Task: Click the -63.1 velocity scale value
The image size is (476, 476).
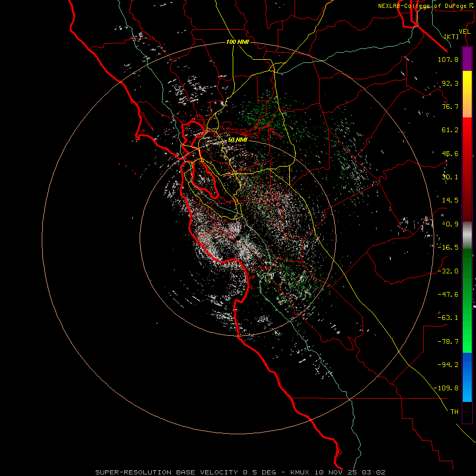Action: (448, 318)
